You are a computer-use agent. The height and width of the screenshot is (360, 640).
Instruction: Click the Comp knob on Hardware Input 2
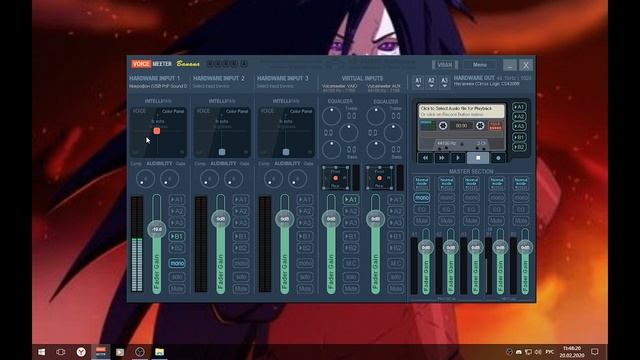(x=209, y=179)
